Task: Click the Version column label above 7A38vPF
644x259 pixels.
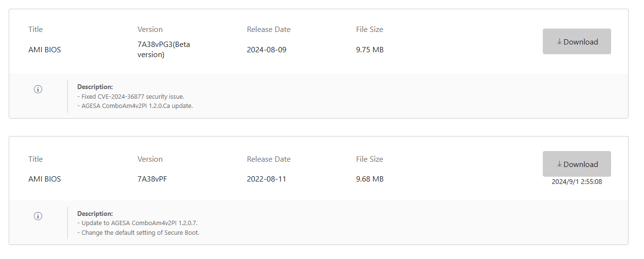Action: pos(150,159)
